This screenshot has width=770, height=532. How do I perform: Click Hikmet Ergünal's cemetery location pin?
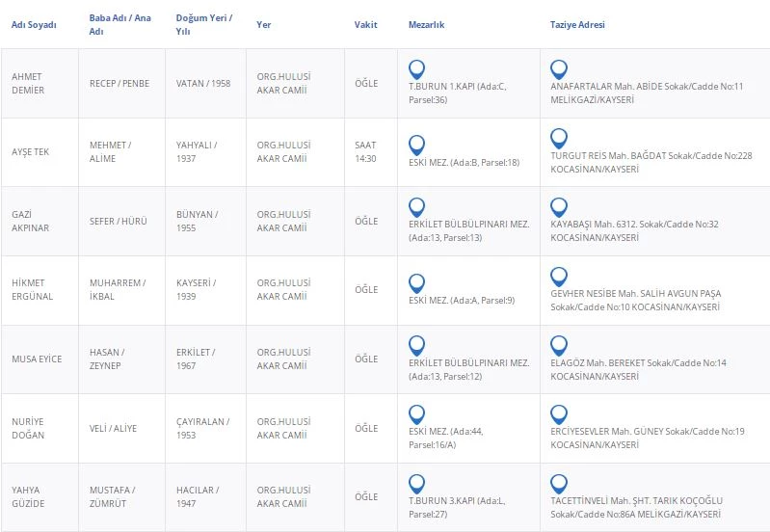click(416, 283)
